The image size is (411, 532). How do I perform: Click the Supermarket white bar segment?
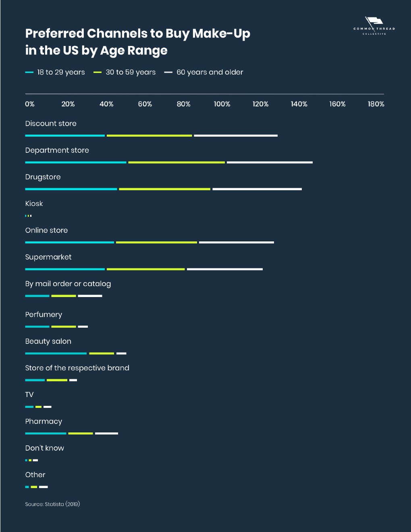click(x=225, y=269)
